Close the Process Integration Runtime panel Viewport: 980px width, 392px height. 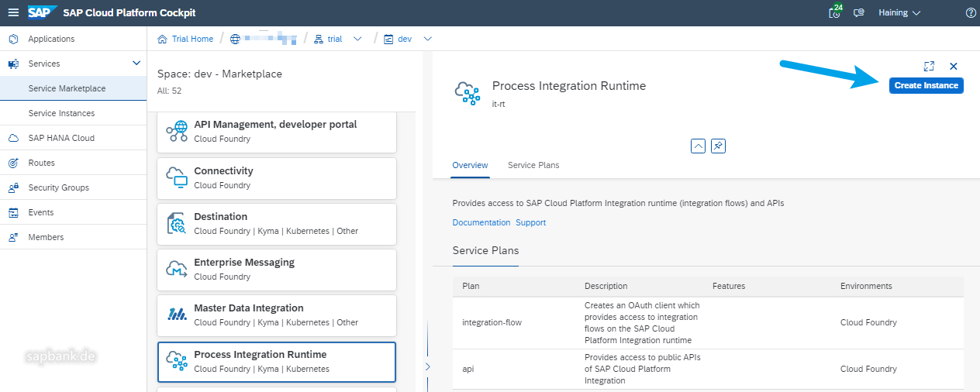click(x=954, y=67)
